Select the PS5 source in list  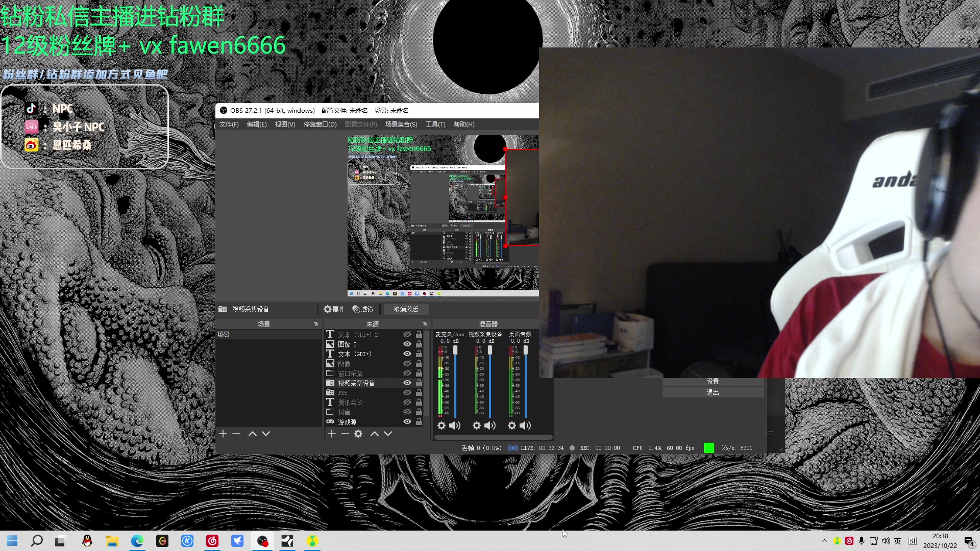(x=342, y=393)
